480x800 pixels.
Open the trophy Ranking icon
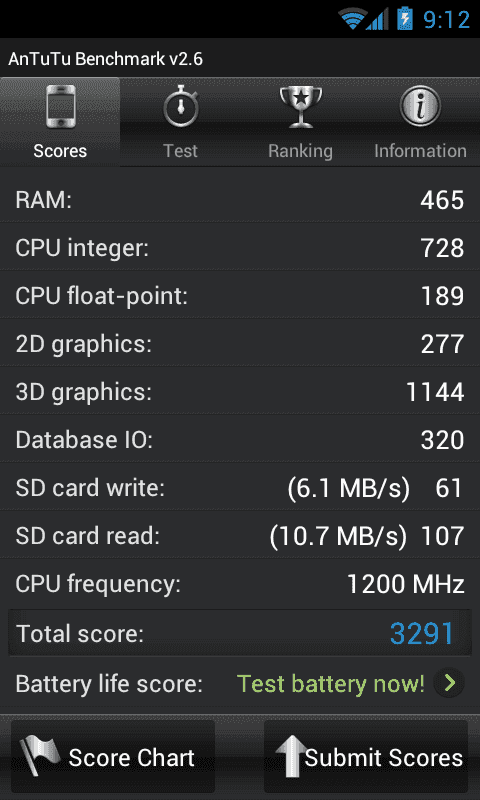coord(301,107)
